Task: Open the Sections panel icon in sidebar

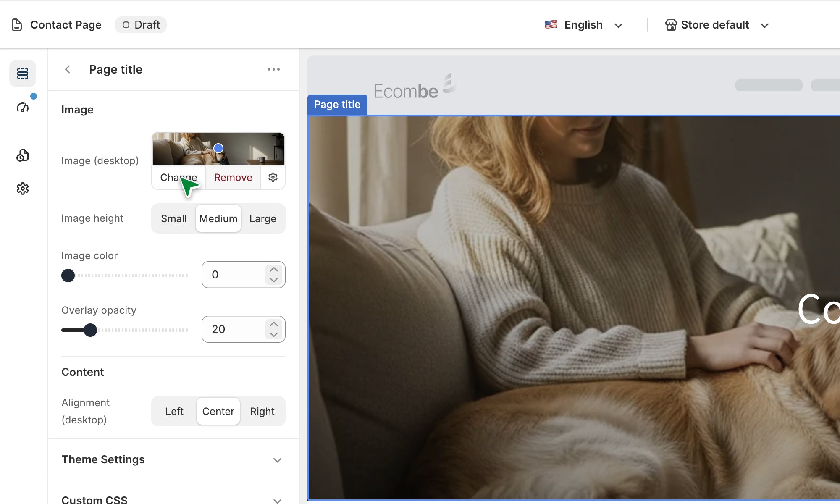Action: [23, 73]
